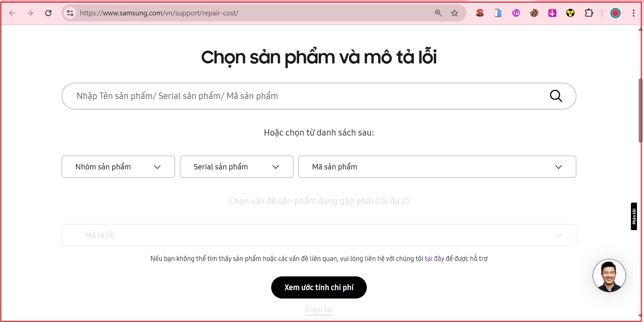Image resolution: width=644 pixels, height=322 pixels.
Task: Expand the Nhóm sản phẩm dropdown
Action: click(x=118, y=167)
